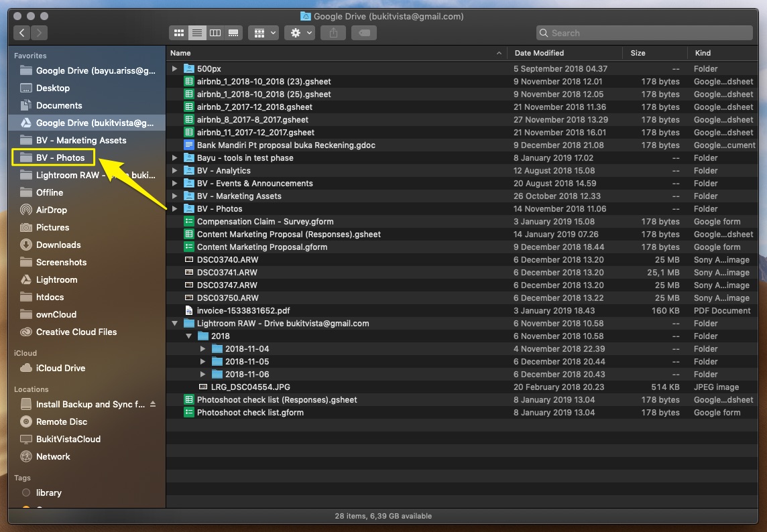This screenshot has width=767, height=532.
Task: Open Lightroom Drive item in sidebar
Action: click(x=87, y=279)
